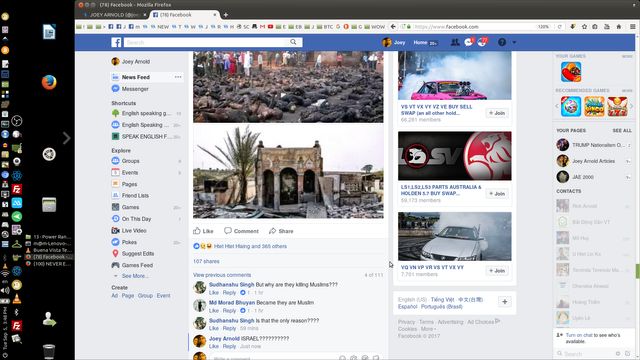Create a new Ad link
This screenshot has height=360, width=640.
pos(115,296)
